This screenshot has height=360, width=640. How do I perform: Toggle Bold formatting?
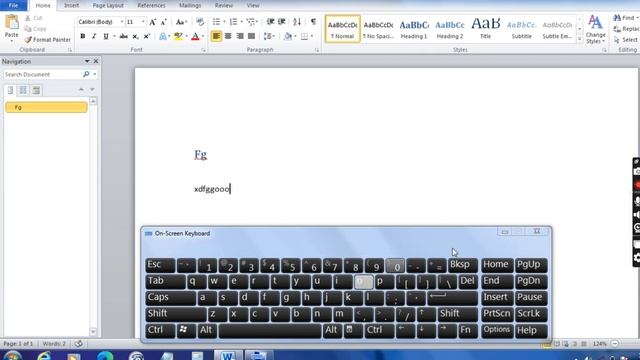pos(83,36)
